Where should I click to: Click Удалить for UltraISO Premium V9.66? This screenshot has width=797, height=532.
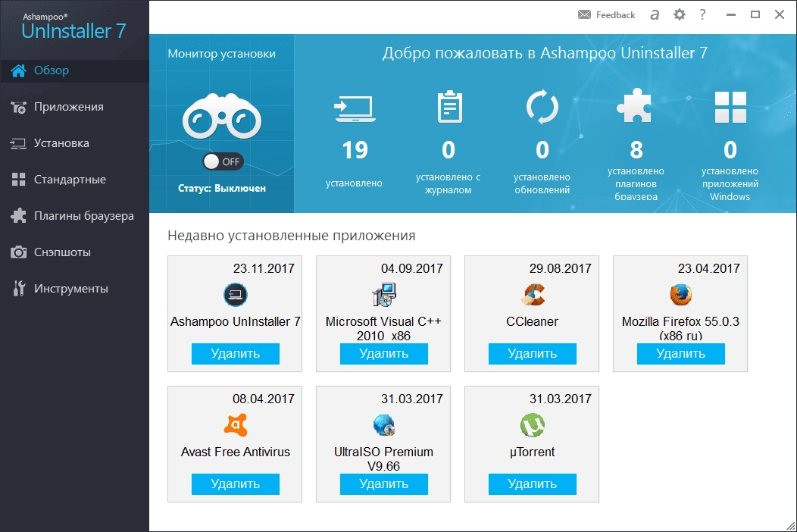[384, 484]
